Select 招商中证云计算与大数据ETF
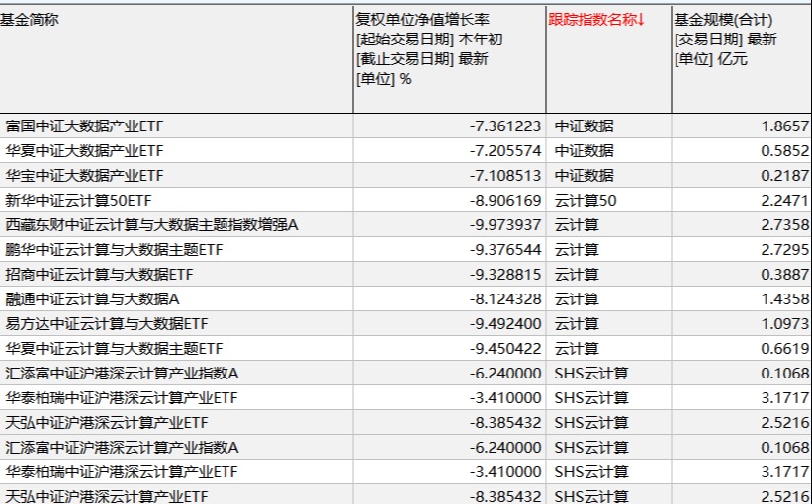This screenshot has width=812, height=504. [99, 275]
